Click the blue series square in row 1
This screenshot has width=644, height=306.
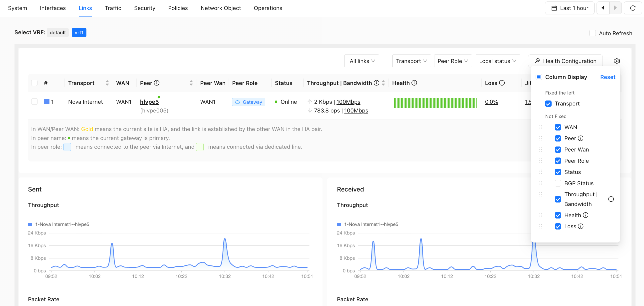coord(46,101)
